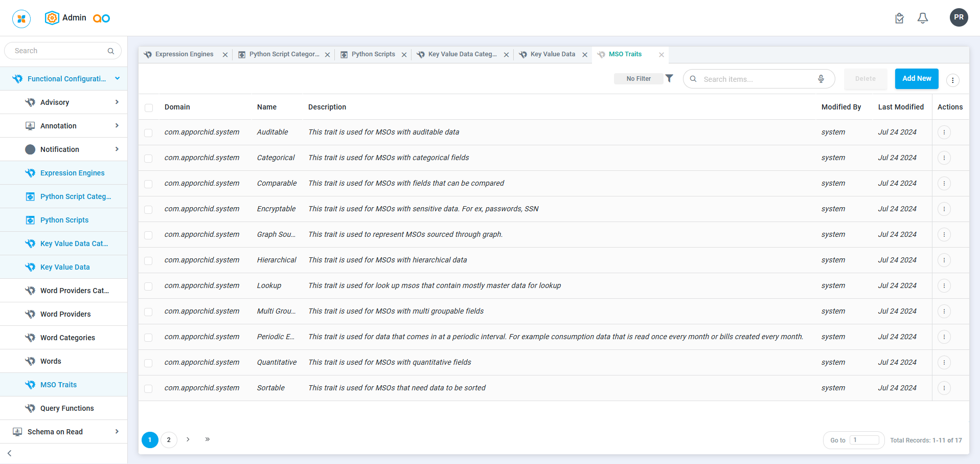Open the notifications bell

(x=922, y=18)
